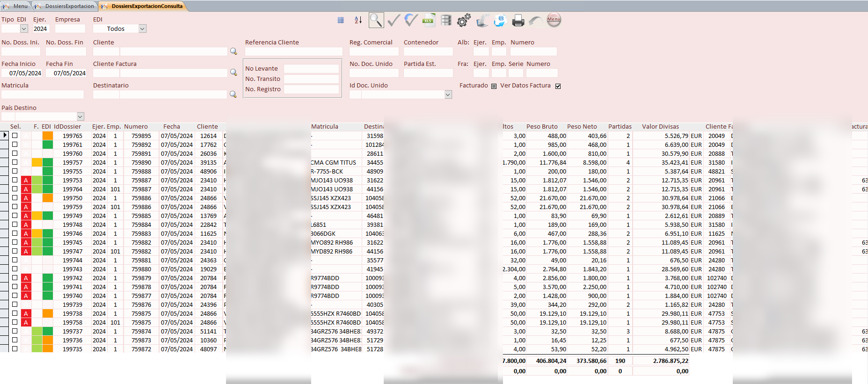
Task: Switch to the DossiersExportacion tab
Action: pyautogui.click(x=65, y=6)
